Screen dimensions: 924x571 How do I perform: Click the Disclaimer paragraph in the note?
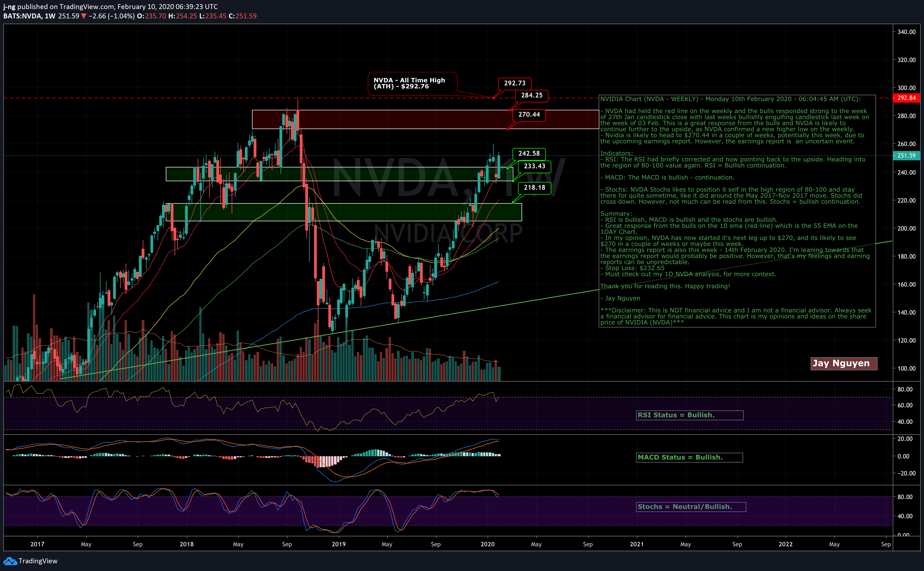tap(736, 317)
